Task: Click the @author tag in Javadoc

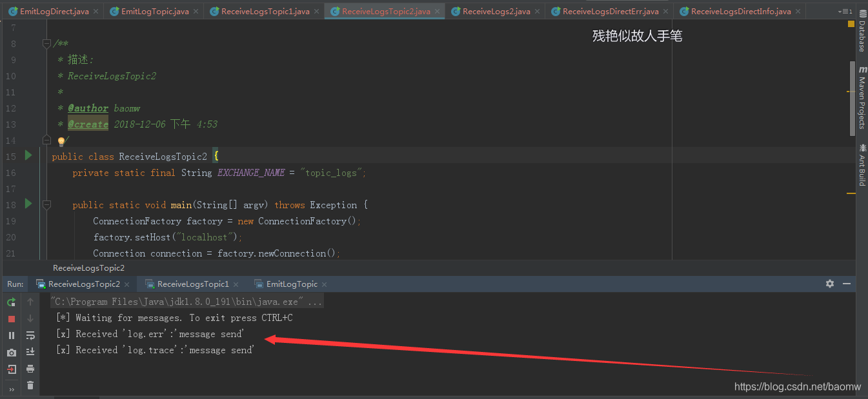Action: tap(88, 108)
